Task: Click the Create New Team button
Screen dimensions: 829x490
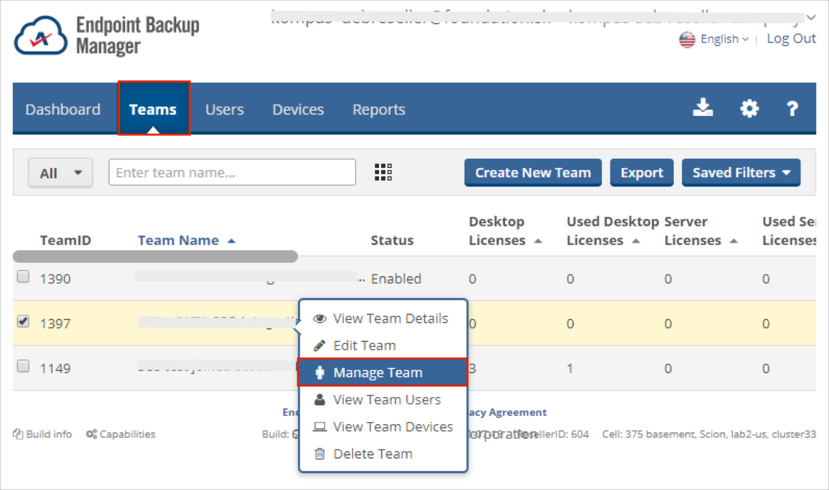Action: click(533, 172)
